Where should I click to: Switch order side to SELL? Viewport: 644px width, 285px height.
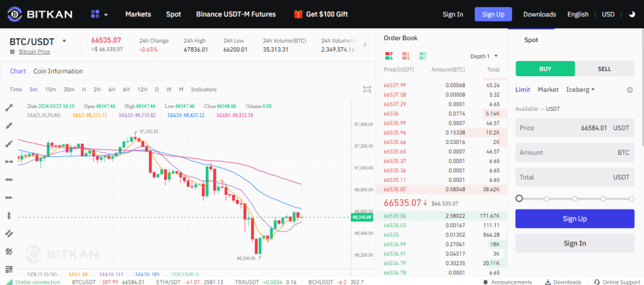[604, 69]
